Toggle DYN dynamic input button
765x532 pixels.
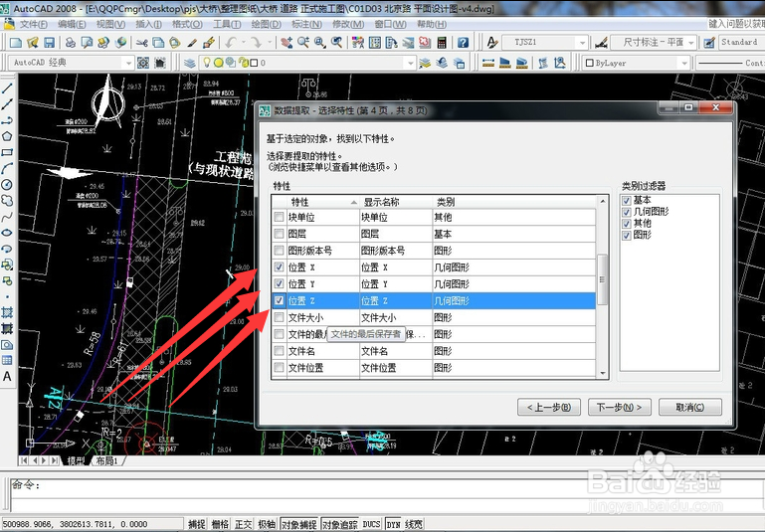click(x=393, y=524)
